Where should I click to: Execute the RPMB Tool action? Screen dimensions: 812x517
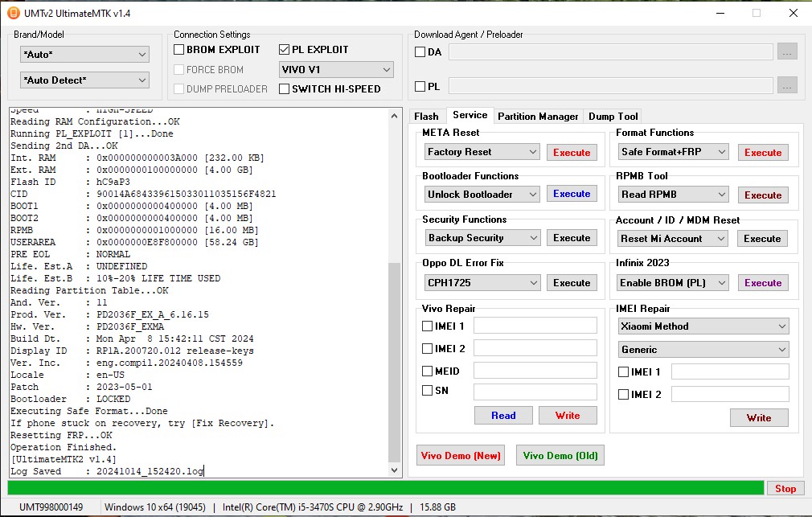point(763,195)
